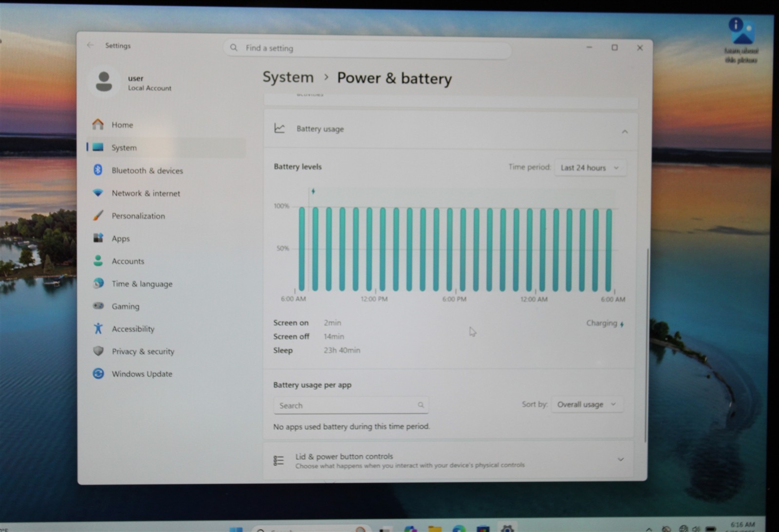Click the back arrow next to Settings
Screen dimensions: 779x532
tap(90, 45)
